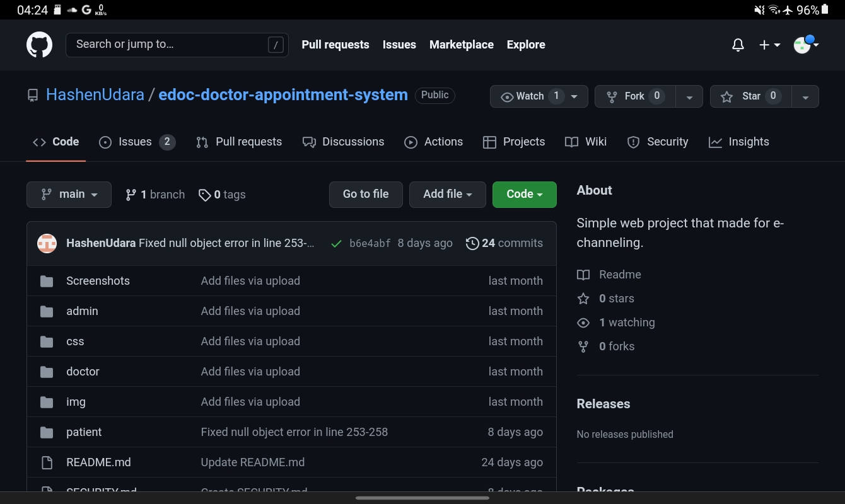
Task: Focus the Search or jump to field
Action: pos(177,45)
